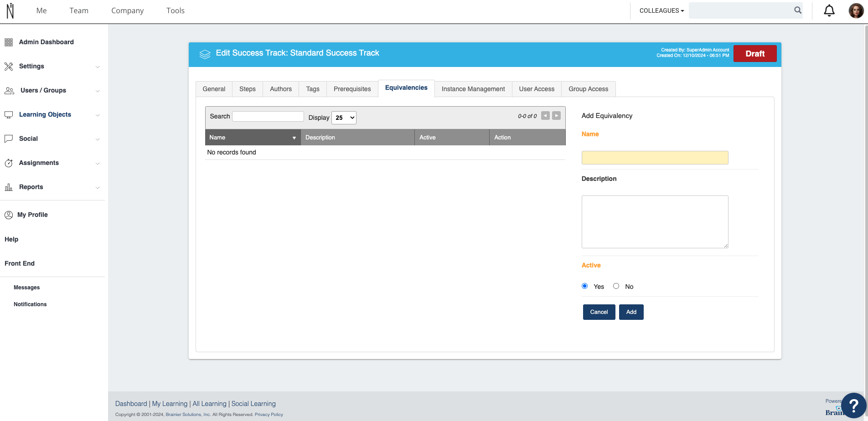Image resolution: width=868 pixels, height=421 pixels.
Task: Click the Users / Groups people icon
Action: pos(9,91)
